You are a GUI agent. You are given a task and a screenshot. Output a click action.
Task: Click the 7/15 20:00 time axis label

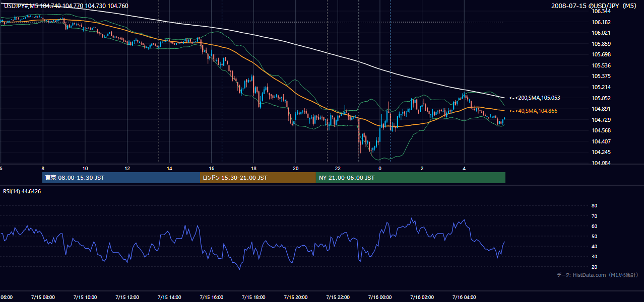click(x=295, y=297)
